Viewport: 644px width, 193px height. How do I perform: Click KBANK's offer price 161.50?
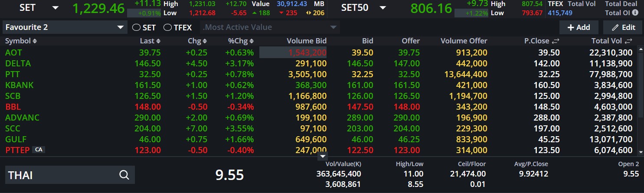tap(407, 85)
